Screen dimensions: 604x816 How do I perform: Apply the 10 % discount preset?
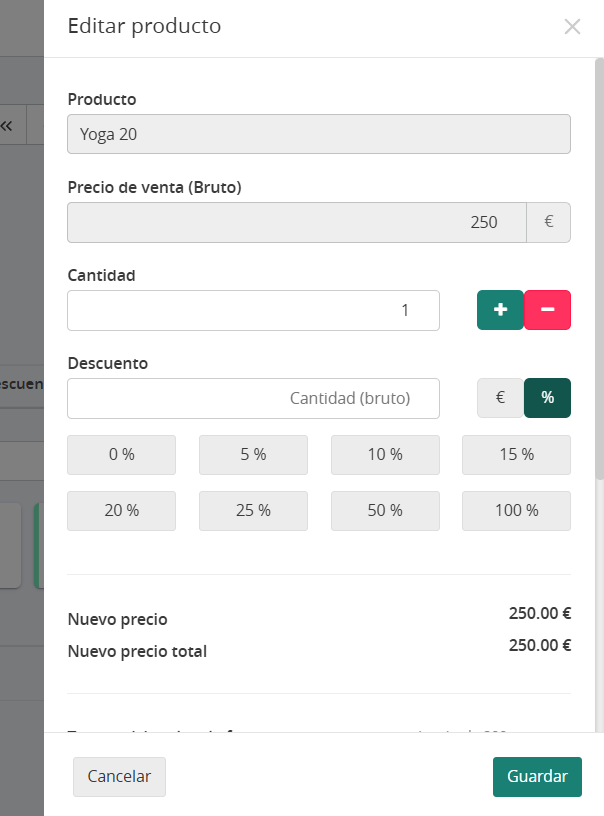385,455
